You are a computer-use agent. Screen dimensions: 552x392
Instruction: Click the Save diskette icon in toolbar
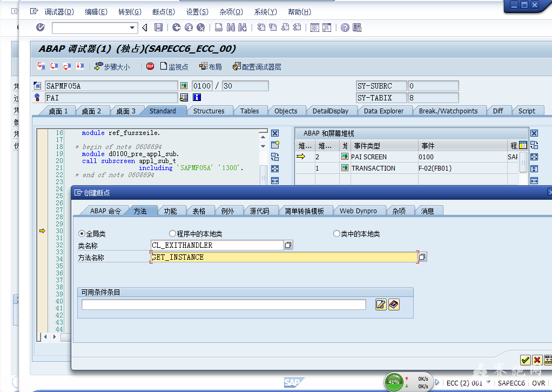158,28
